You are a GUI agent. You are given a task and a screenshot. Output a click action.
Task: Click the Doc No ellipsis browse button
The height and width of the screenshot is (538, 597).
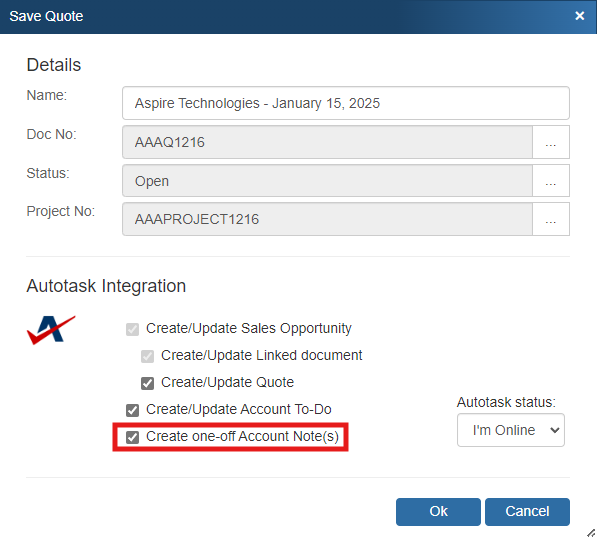551,142
